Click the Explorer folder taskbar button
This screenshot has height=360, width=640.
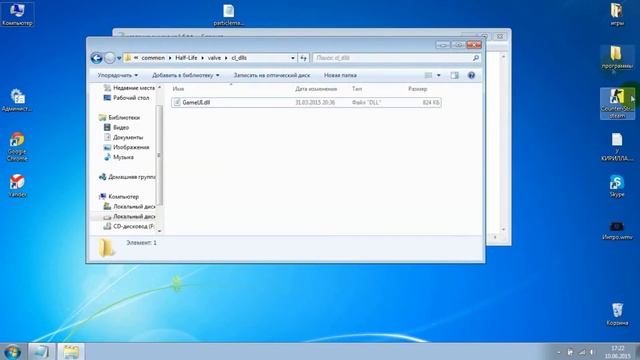click(71, 352)
